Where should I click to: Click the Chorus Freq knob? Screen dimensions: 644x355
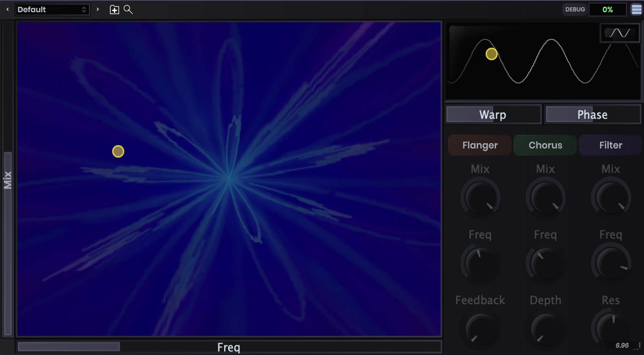(546, 263)
